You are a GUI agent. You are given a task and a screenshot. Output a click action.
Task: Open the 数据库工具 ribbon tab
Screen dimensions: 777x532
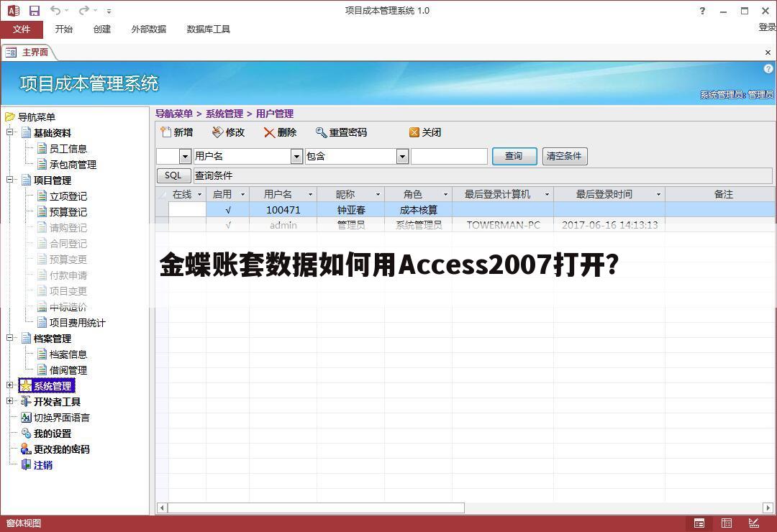208,29
